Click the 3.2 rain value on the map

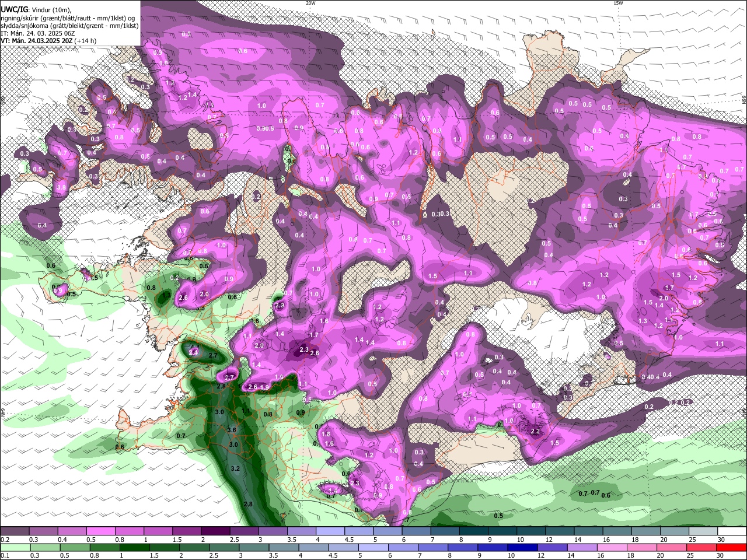tap(235, 468)
